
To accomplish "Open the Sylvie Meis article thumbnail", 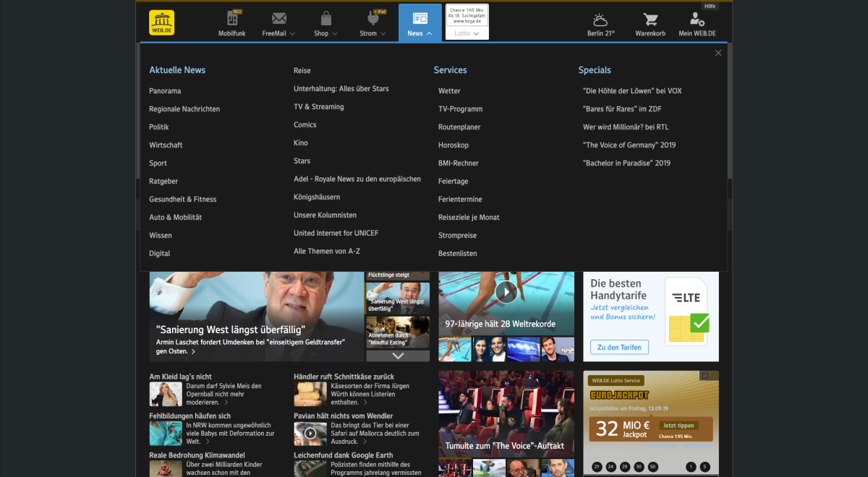I will point(166,394).
